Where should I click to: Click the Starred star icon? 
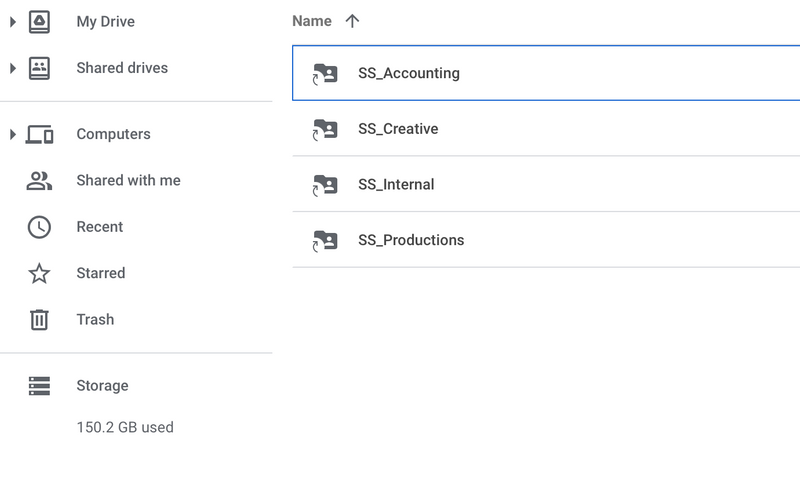(39, 273)
